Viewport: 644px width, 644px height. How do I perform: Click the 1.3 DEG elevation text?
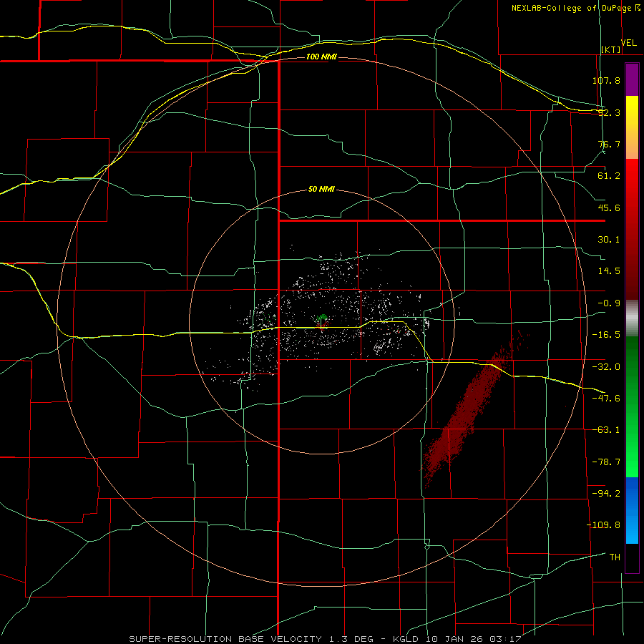coord(351,639)
